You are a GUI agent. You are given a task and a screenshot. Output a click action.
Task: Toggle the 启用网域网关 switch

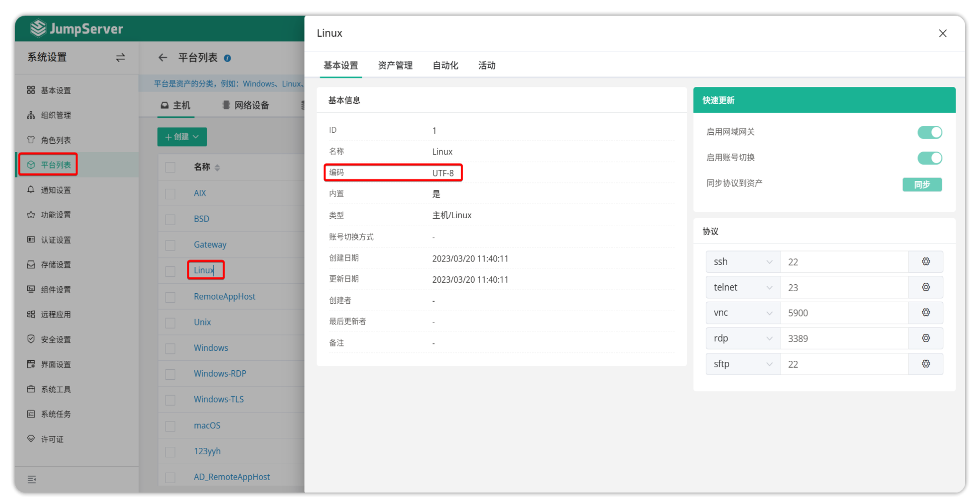929,132
